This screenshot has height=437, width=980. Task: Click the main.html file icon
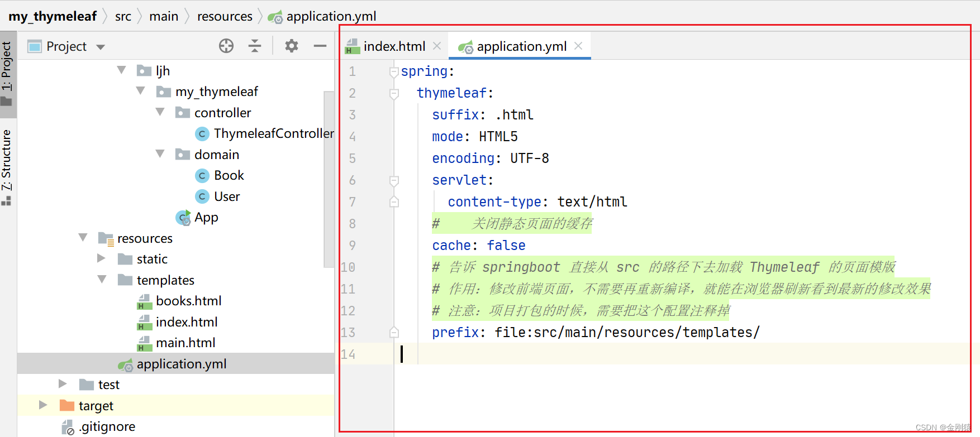(145, 343)
